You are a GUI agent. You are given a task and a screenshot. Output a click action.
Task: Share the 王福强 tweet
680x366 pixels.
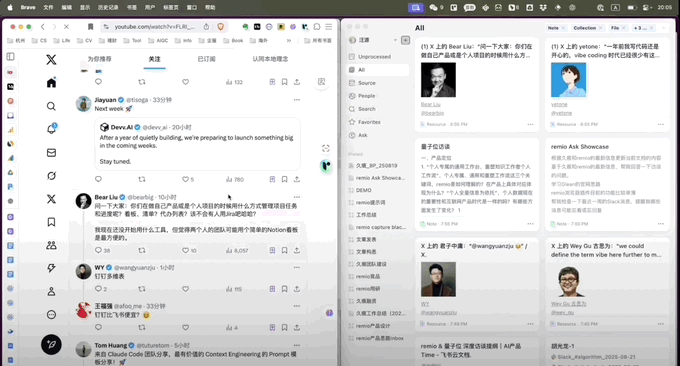pyautogui.click(x=297, y=327)
